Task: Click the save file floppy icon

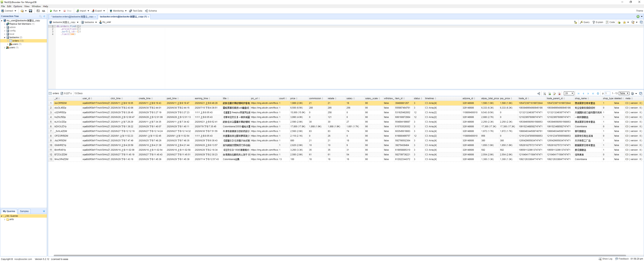Action: pos(31,11)
